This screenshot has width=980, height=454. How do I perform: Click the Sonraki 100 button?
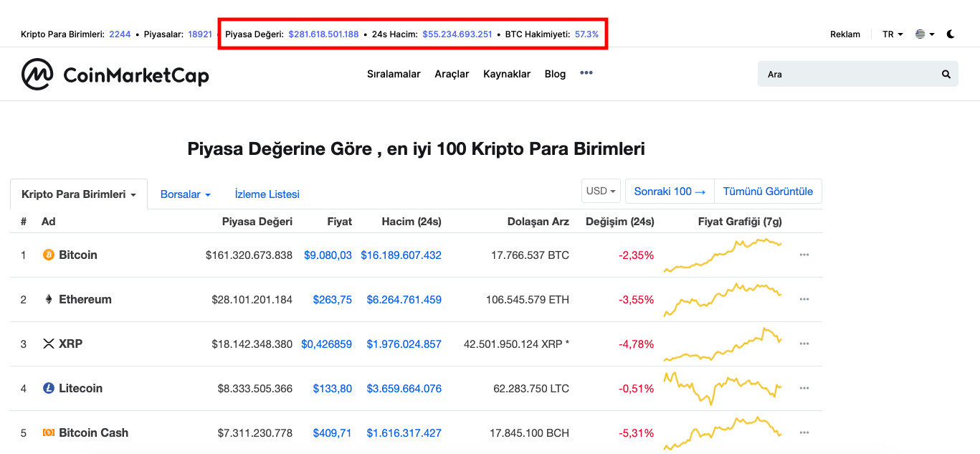[x=670, y=191]
